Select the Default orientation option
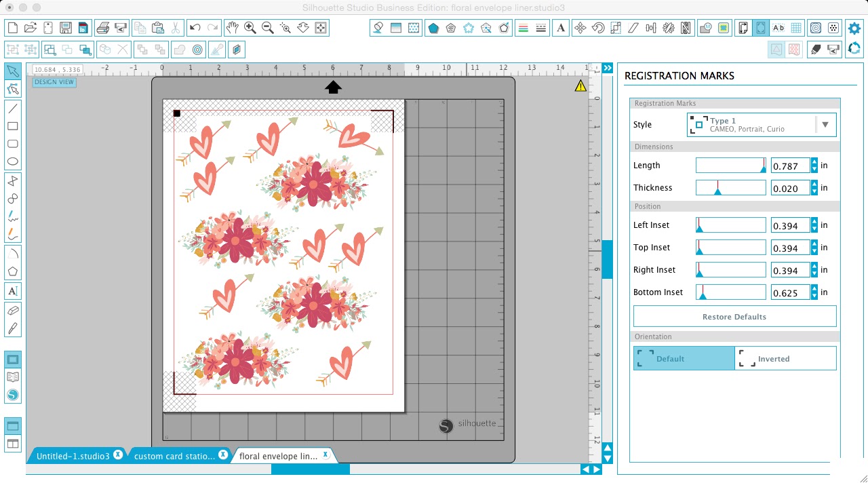The image size is (868, 483). (683, 358)
